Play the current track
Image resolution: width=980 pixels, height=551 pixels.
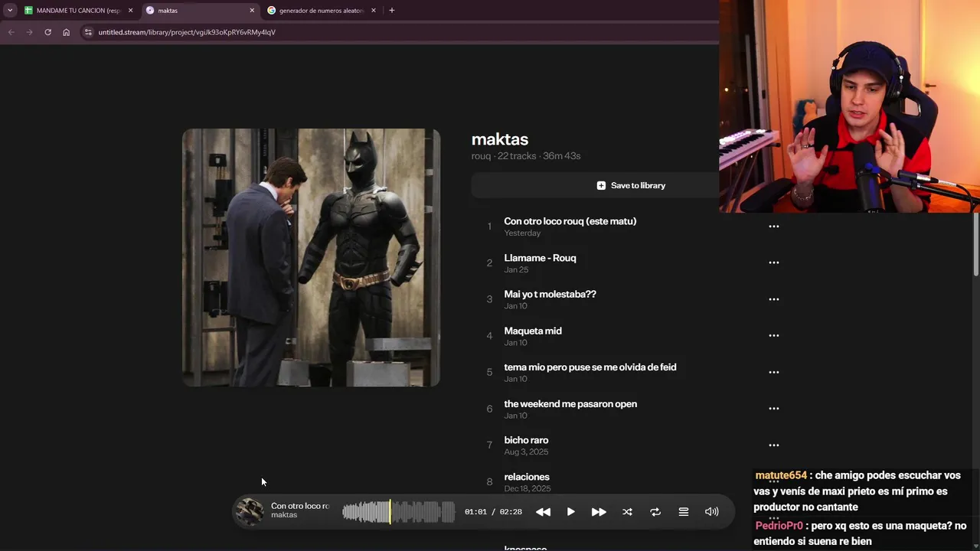click(x=570, y=512)
